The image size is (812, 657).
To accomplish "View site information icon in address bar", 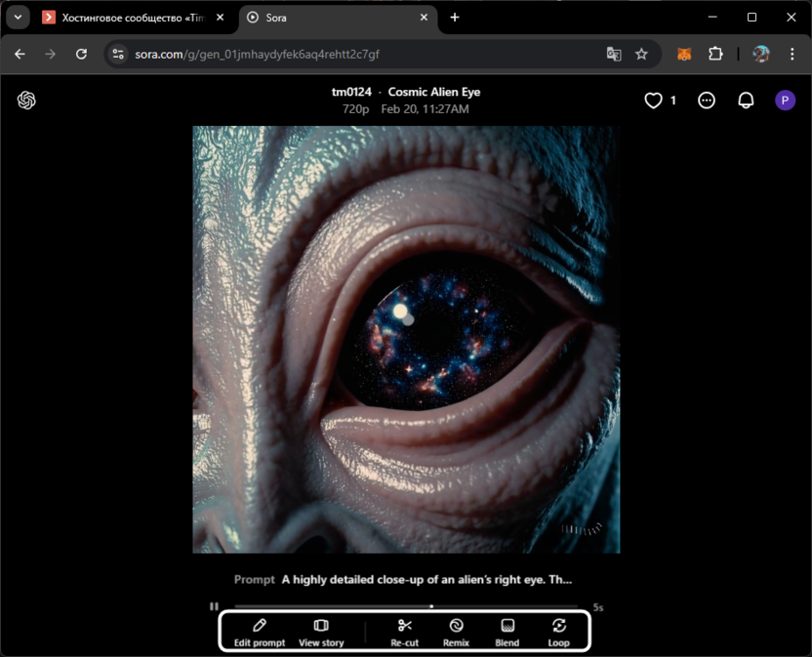I will pos(118,54).
